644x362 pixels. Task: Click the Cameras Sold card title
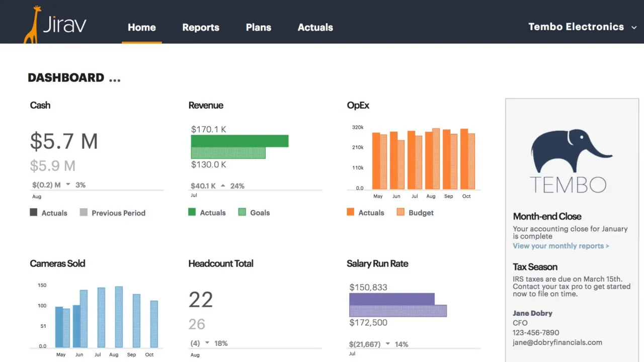point(57,263)
